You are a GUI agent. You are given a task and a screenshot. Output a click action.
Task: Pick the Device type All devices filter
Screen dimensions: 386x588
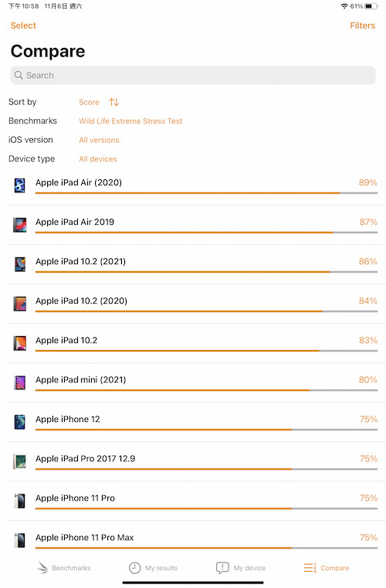[98, 159]
